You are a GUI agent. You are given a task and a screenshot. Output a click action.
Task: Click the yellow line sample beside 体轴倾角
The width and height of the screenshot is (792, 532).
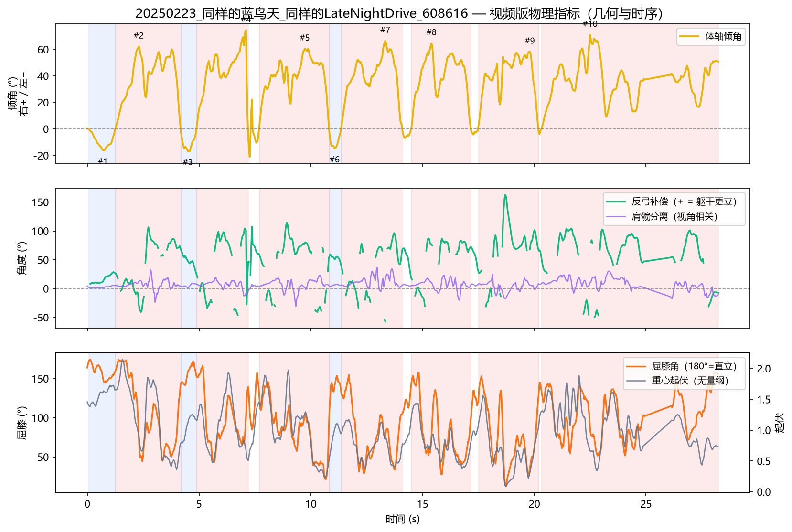point(690,37)
